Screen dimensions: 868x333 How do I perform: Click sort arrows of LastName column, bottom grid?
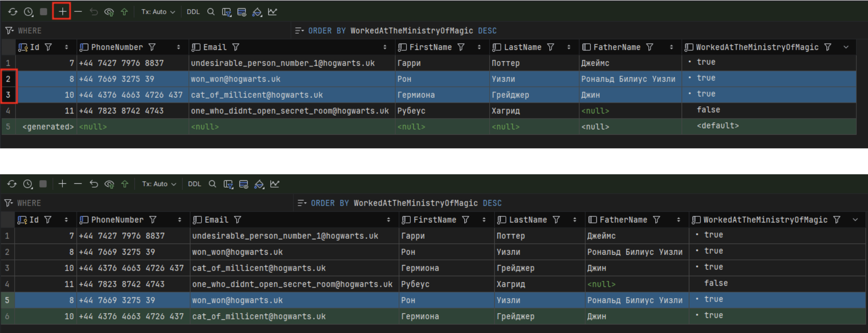pyautogui.click(x=575, y=220)
